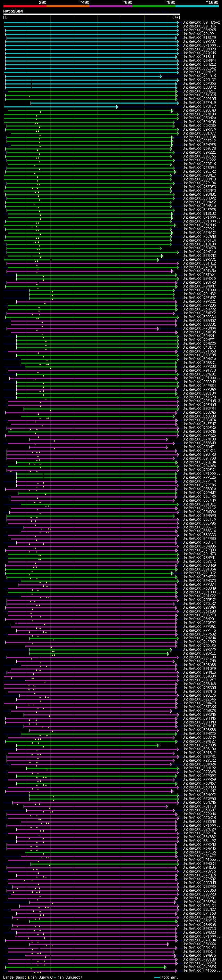Click the end position label 374
The image size is (222, 980).
(175, 17)
